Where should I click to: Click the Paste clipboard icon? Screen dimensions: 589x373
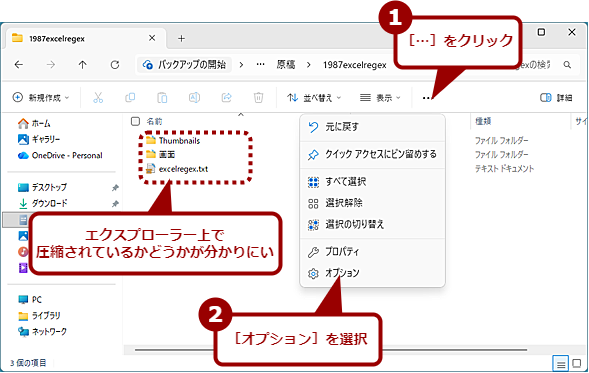162,98
